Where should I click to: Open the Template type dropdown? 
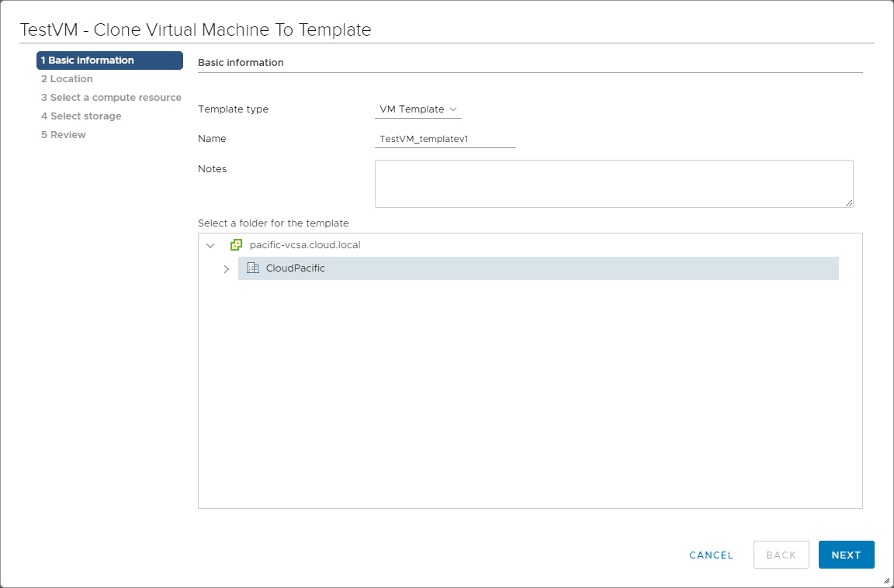pos(418,109)
